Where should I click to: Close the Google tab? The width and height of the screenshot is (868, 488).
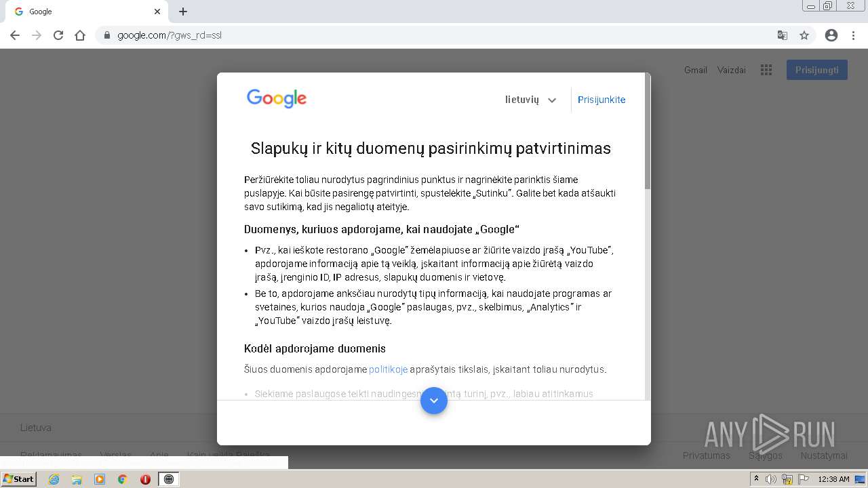coord(157,12)
